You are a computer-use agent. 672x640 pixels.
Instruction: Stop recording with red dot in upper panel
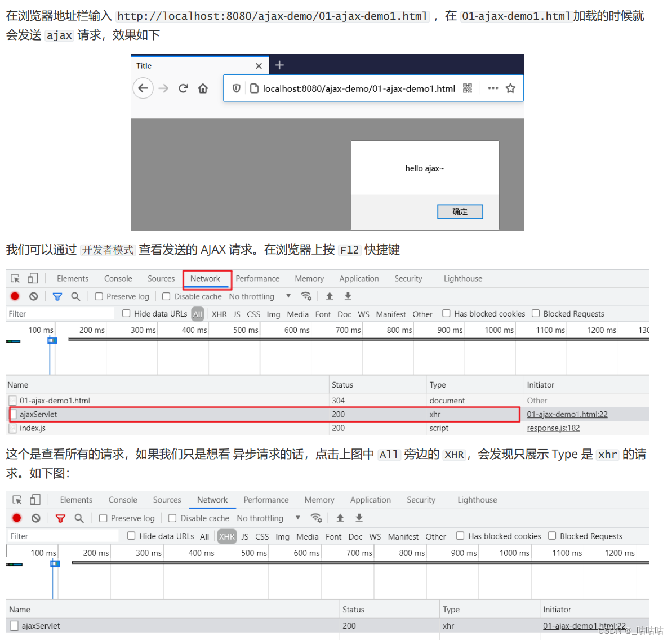(x=15, y=296)
